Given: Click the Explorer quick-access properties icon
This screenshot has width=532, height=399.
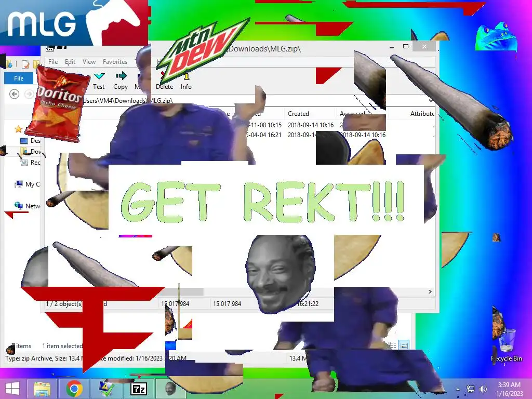Looking at the screenshot, I should tap(25, 64).
